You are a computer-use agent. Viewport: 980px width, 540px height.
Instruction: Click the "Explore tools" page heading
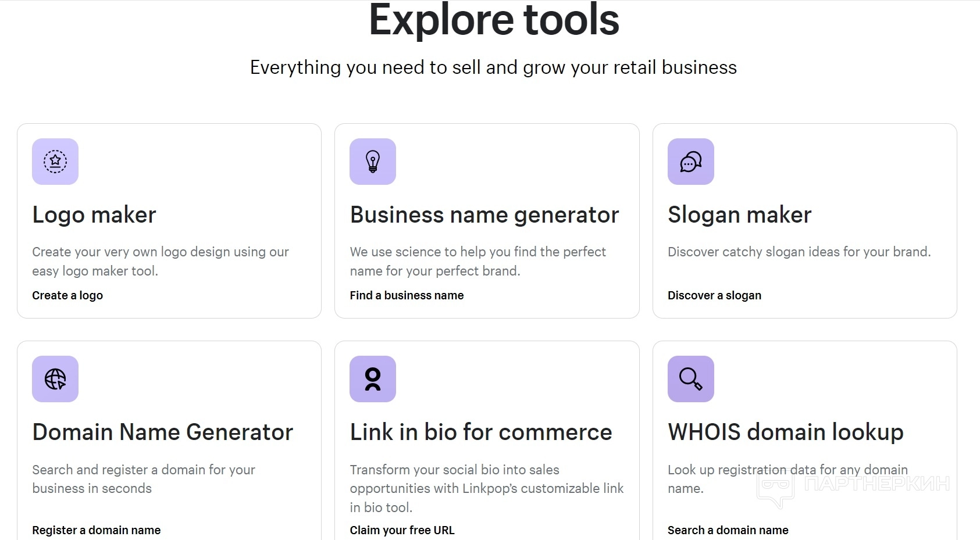494,20
